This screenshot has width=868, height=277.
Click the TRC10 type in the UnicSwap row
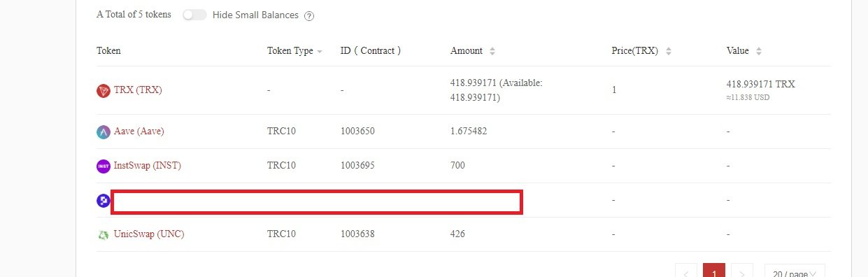click(281, 234)
